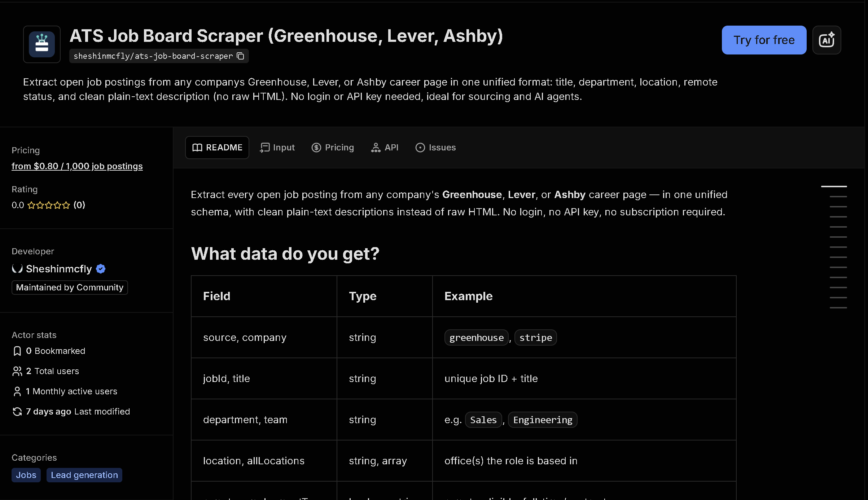
Task: Click 'office(s) the role is based in' cell
Action: 584,461
